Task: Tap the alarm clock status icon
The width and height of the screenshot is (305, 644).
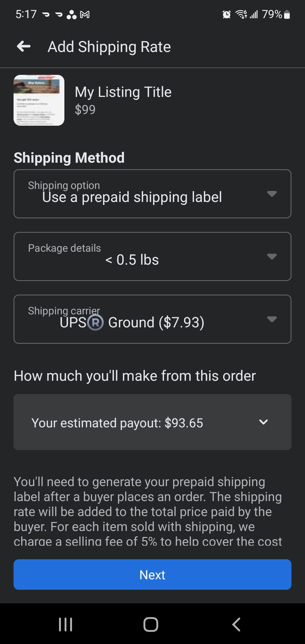Action: pos(226,14)
